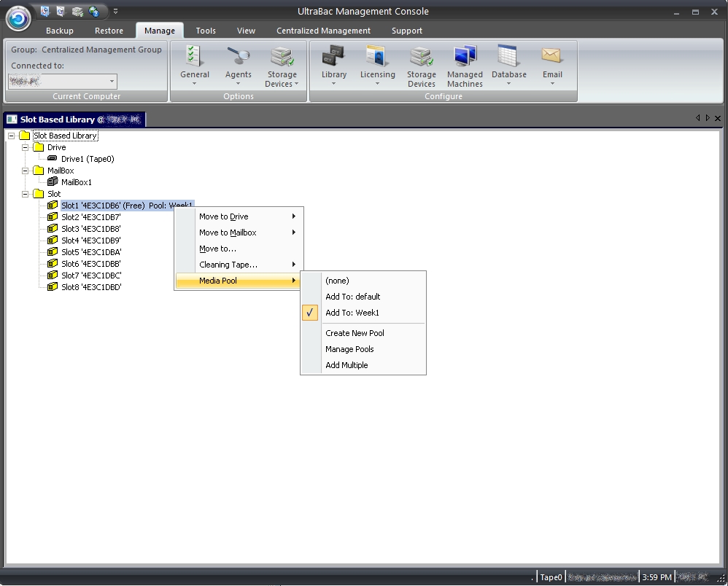Image resolution: width=728 pixels, height=586 pixels.
Task: Click the tape icon beside Slot5
Action: pos(53,251)
